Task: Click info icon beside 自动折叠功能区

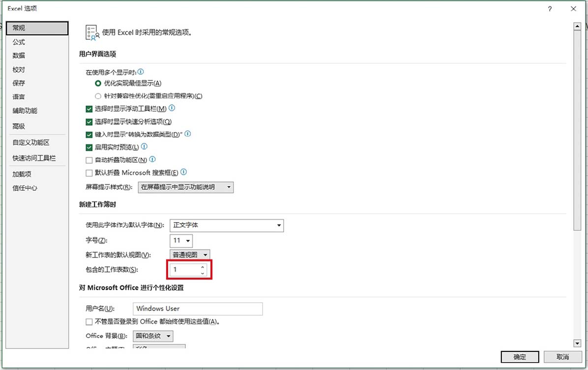Action: [152, 159]
